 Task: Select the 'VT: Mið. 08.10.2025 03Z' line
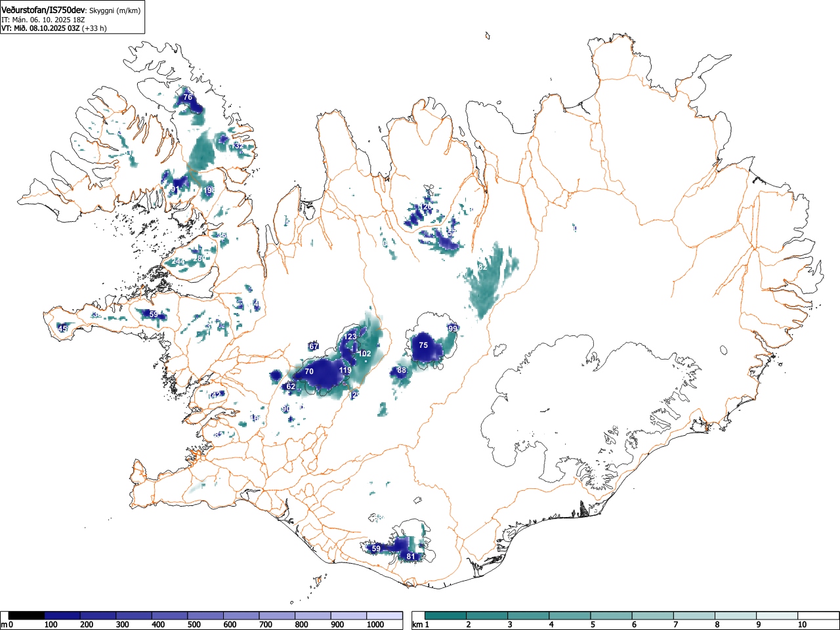coord(41,28)
